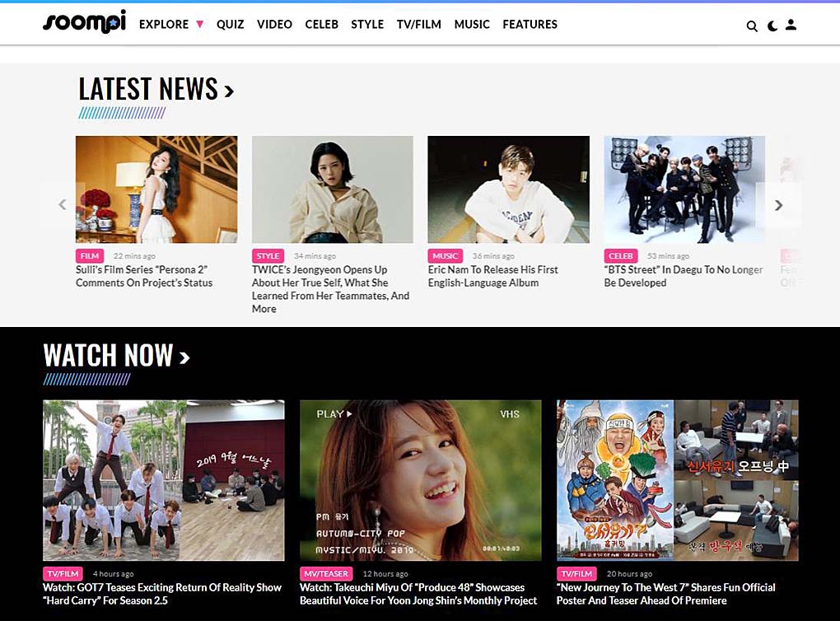Open BTS Street article thumbnail
Image resolution: width=840 pixels, height=621 pixels.
pyautogui.click(x=684, y=189)
